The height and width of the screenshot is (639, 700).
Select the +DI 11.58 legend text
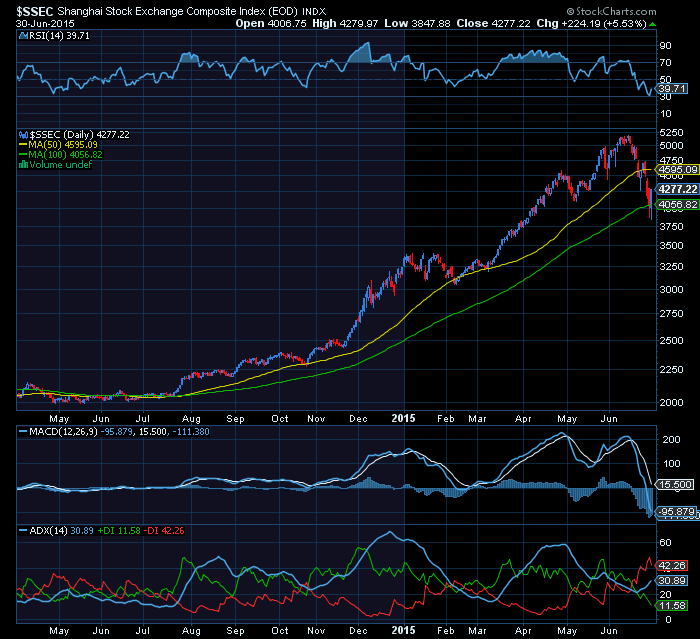(x=119, y=531)
